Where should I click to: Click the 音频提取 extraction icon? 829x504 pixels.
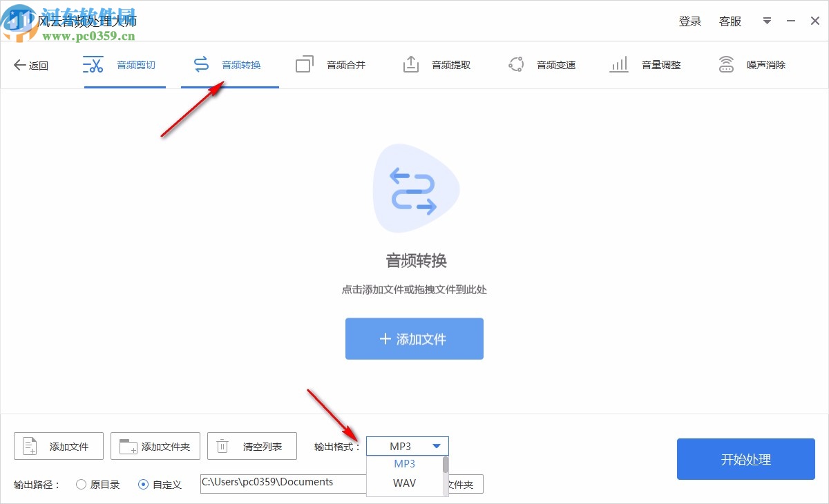point(410,64)
